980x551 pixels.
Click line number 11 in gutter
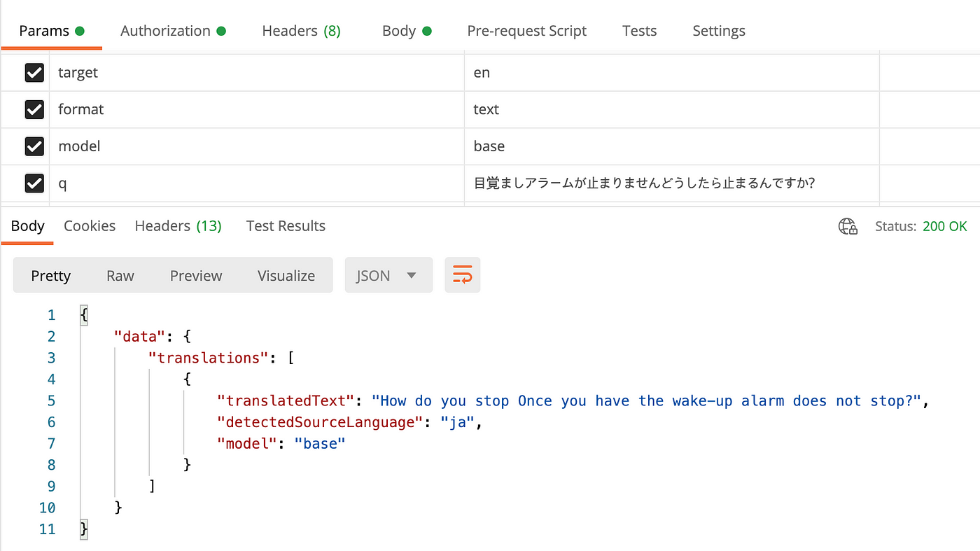47,529
